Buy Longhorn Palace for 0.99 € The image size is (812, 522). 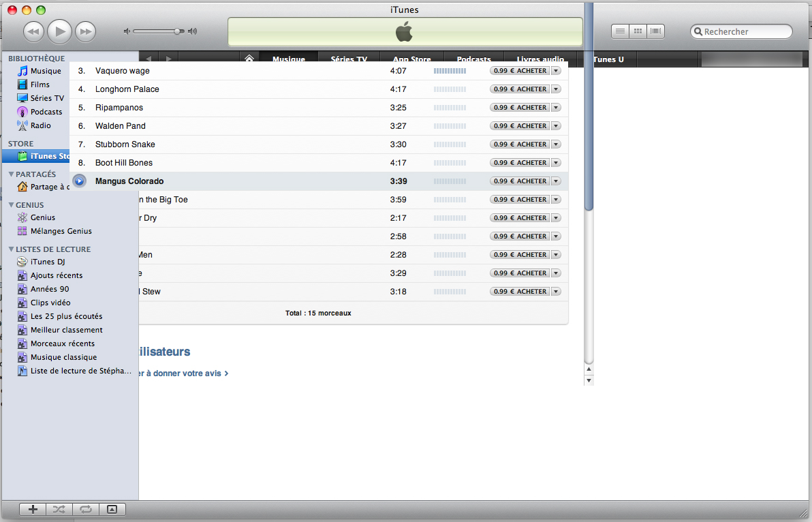tap(520, 89)
